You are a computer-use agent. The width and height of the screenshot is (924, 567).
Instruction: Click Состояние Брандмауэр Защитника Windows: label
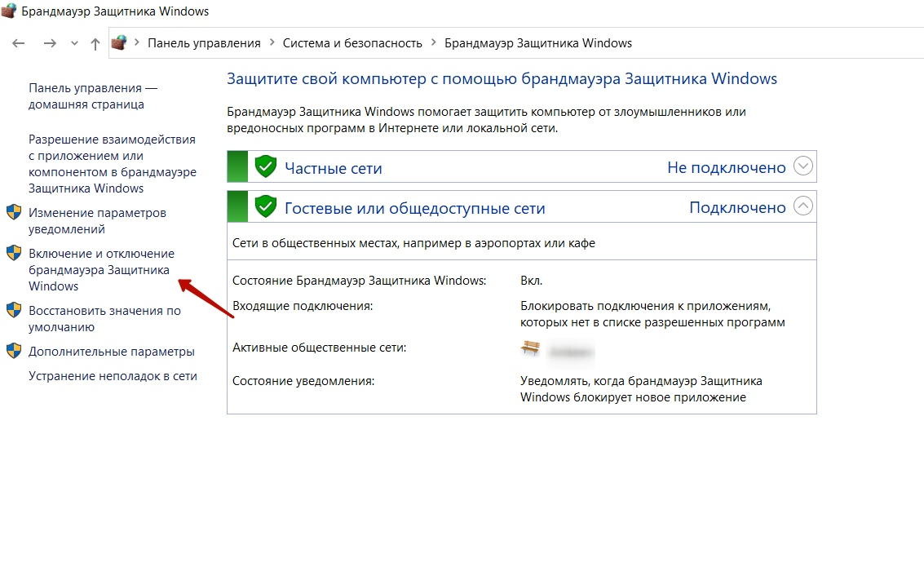[360, 281]
